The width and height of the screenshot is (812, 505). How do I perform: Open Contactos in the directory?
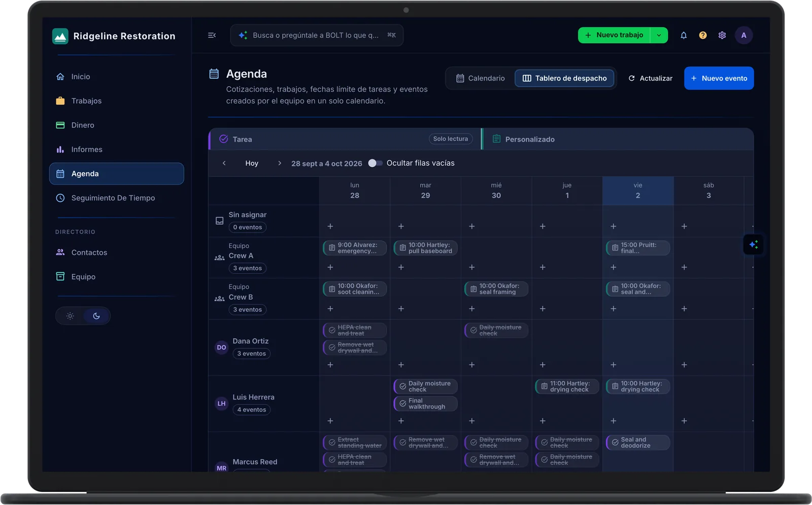(116, 252)
